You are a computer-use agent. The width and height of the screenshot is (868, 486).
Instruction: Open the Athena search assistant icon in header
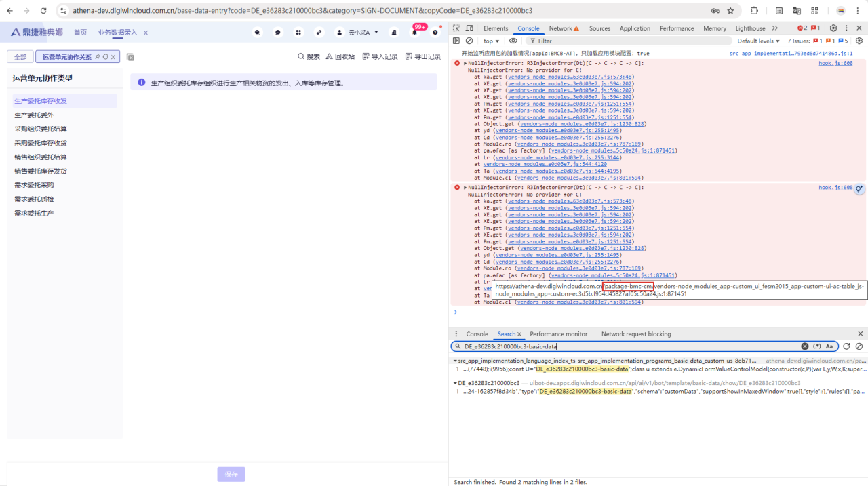pyautogui.click(x=258, y=32)
